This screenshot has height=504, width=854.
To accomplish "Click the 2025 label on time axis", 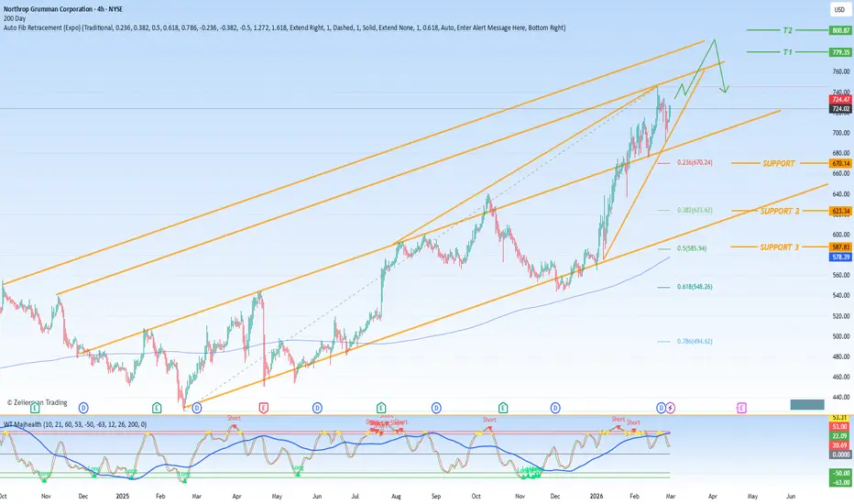I will point(123,497).
